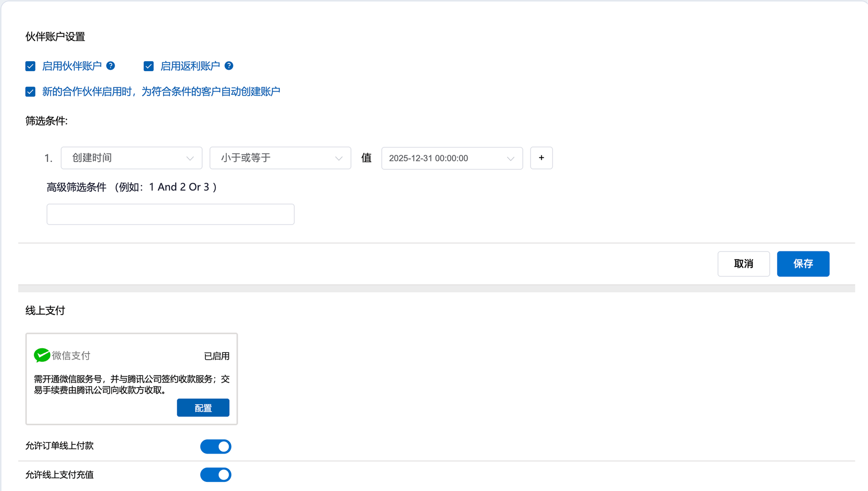Click the 保存 button

coord(803,264)
